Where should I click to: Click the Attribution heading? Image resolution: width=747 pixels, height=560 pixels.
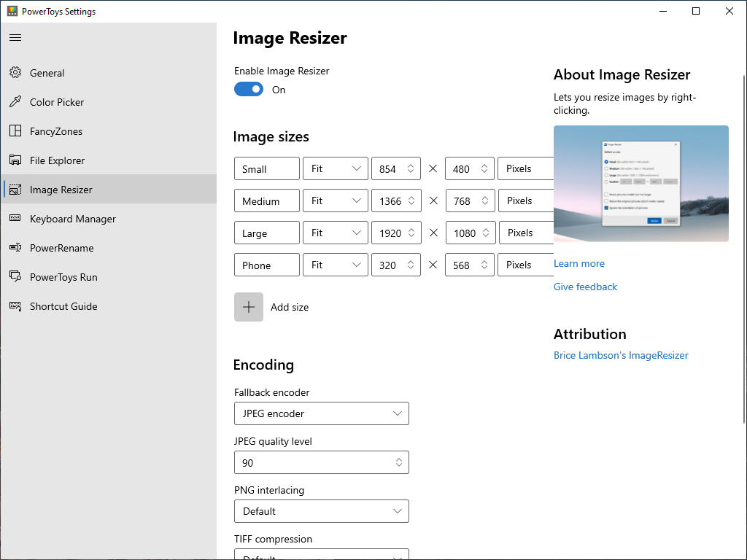(x=589, y=334)
